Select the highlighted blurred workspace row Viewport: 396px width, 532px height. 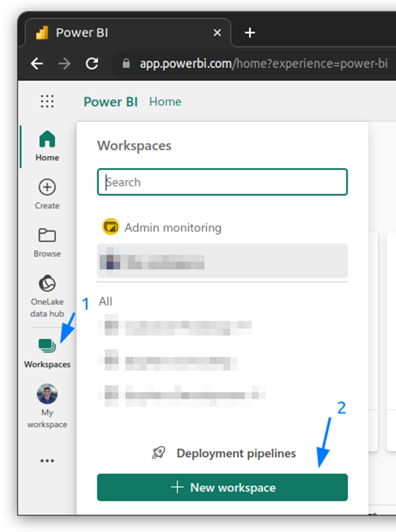(222, 261)
